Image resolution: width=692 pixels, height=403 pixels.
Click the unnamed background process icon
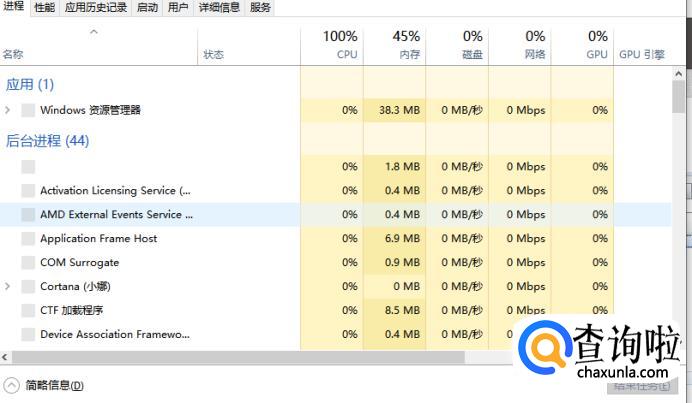(28, 167)
